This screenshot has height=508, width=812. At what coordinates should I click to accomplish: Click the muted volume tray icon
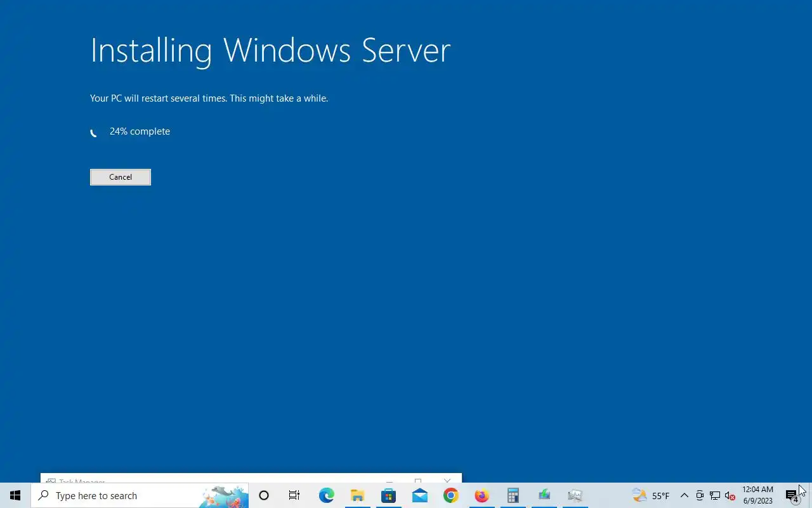(730, 495)
